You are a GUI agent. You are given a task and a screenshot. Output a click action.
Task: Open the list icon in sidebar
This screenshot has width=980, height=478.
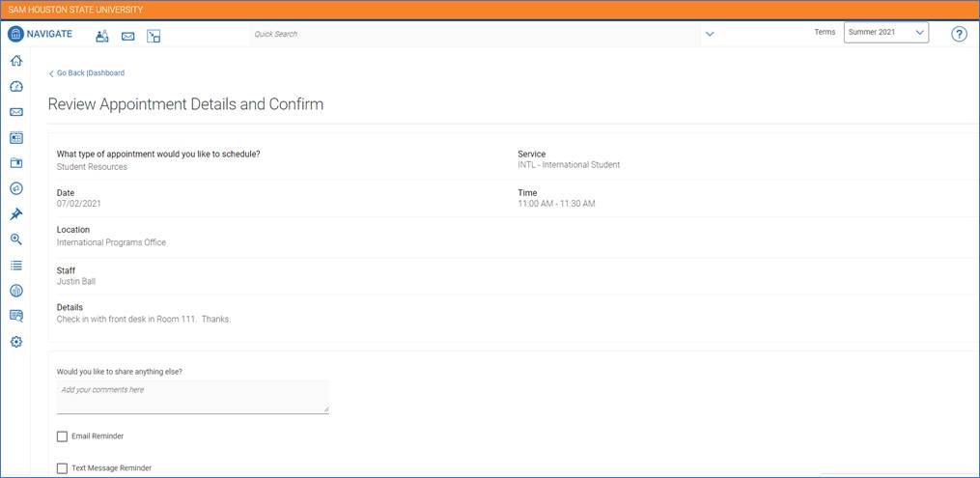(15, 265)
